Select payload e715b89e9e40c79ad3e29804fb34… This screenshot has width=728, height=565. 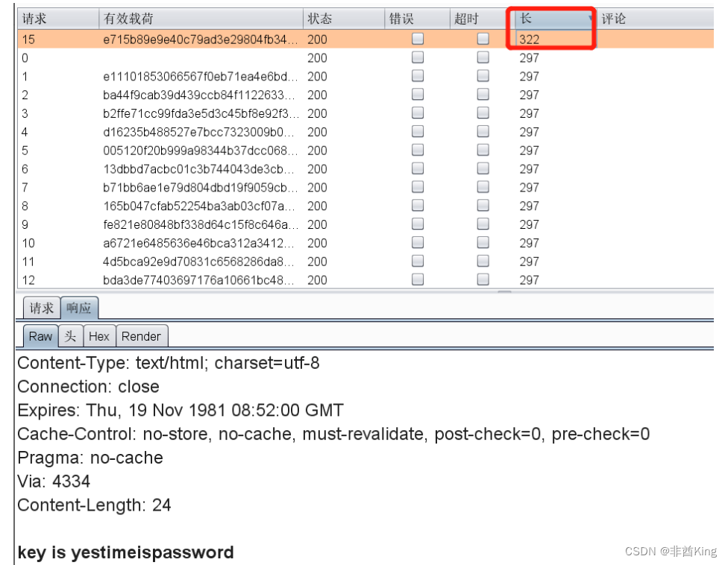[x=200, y=40]
